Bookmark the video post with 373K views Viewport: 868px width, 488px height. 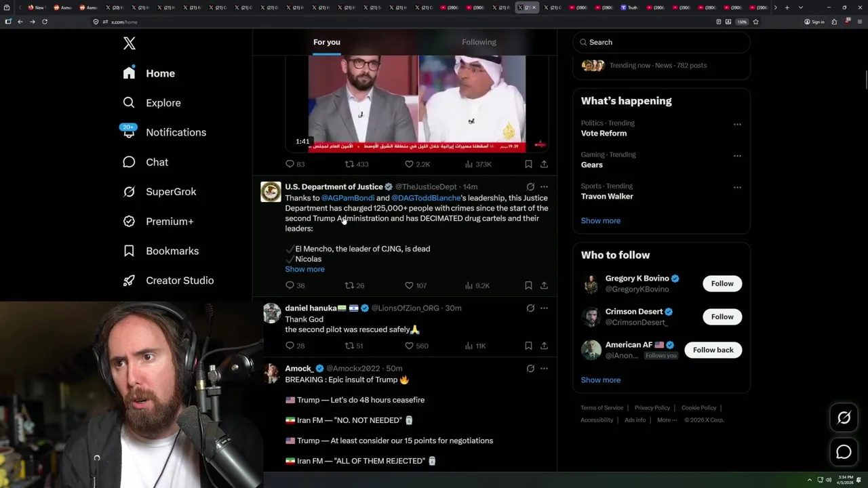pyautogui.click(x=528, y=164)
